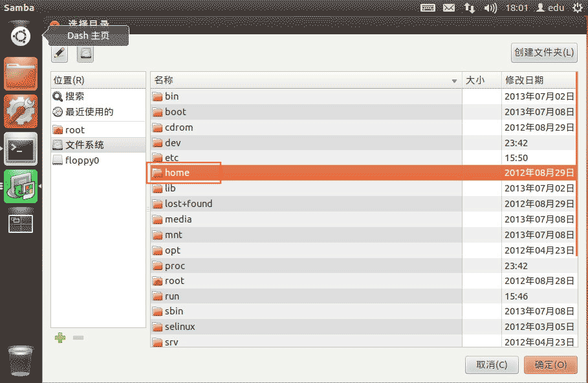Open the Files manager launcher icon
Image resolution: width=588 pixels, height=383 pixels.
pos(21,73)
